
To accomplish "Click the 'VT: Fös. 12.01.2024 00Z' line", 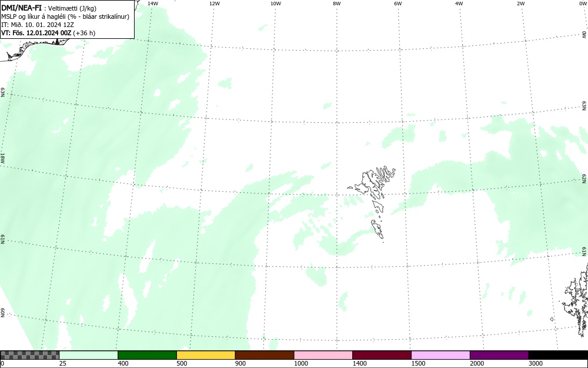I will coord(36,33).
